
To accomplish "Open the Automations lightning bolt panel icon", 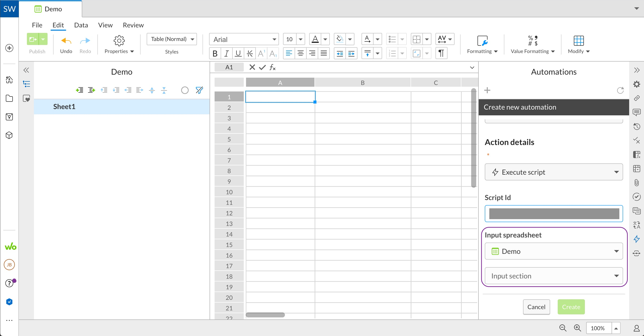I will pyautogui.click(x=637, y=239).
